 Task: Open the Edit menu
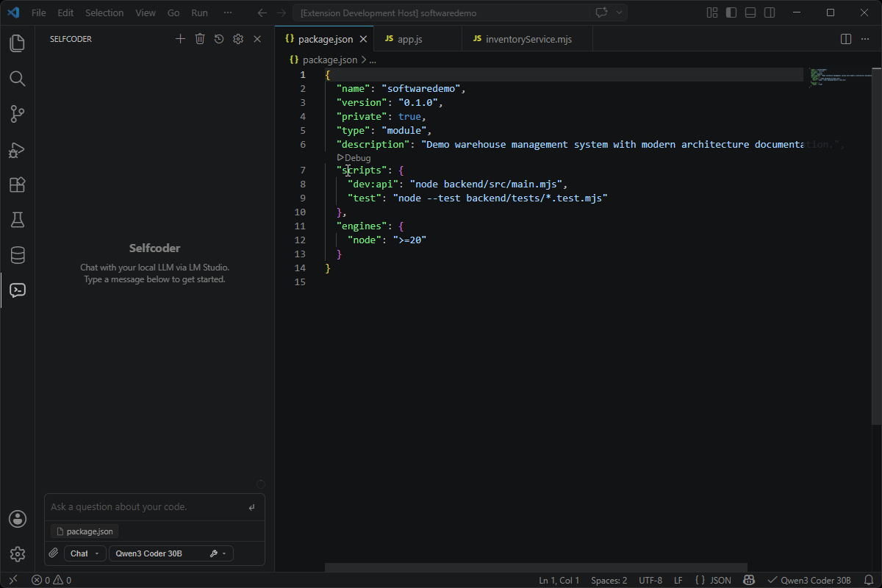click(x=65, y=12)
